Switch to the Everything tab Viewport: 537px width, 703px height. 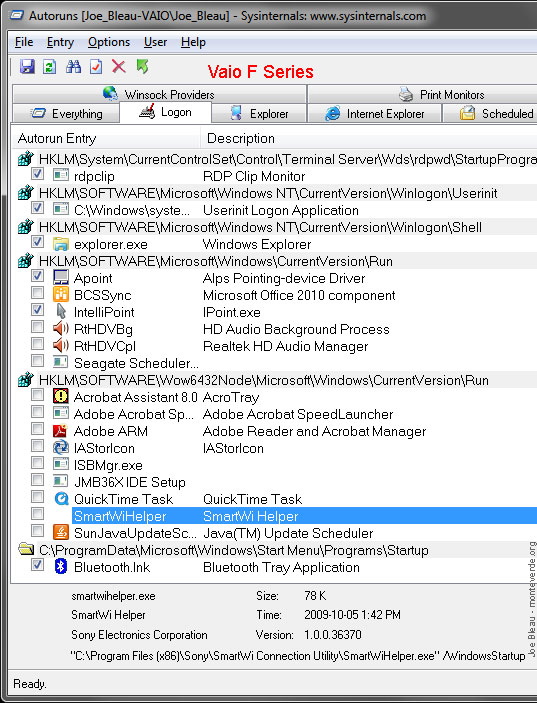pos(66,113)
